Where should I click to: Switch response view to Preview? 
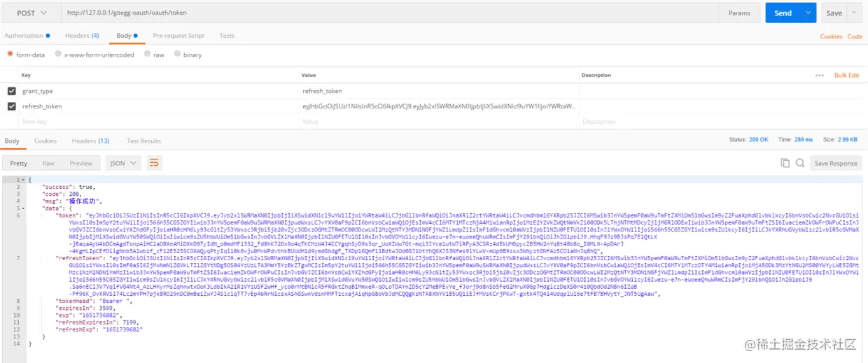coord(80,163)
